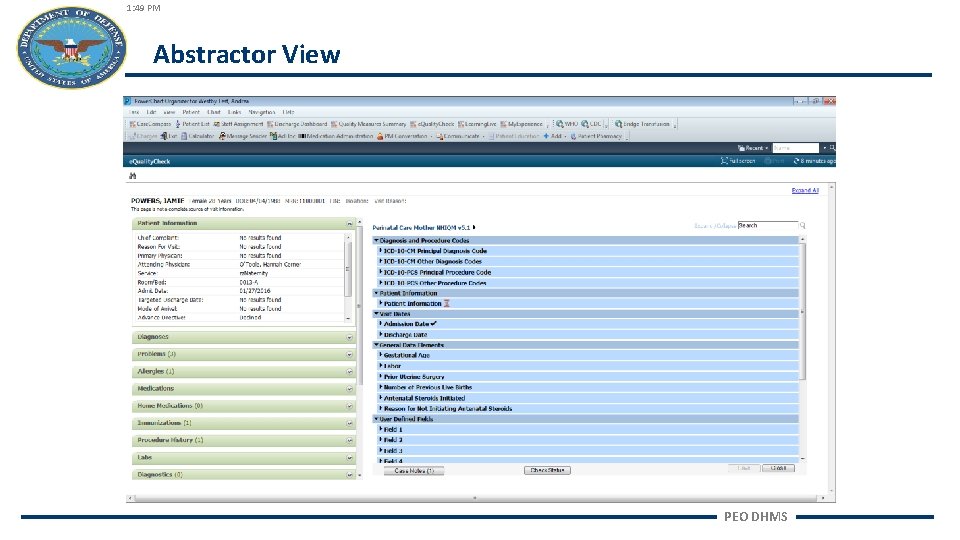Open Quality Measures Summary
960x540 pixels.
point(369,124)
